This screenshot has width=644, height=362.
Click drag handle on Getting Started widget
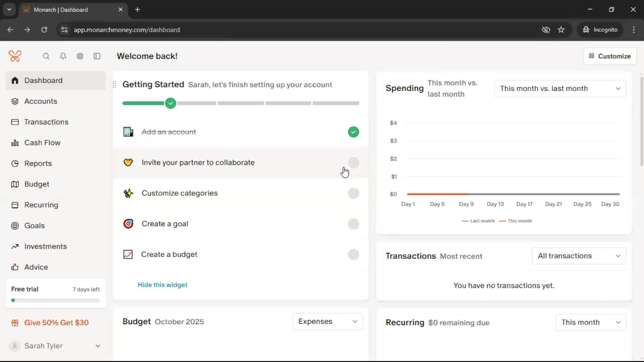pyautogui.click(x=114, y=84)
